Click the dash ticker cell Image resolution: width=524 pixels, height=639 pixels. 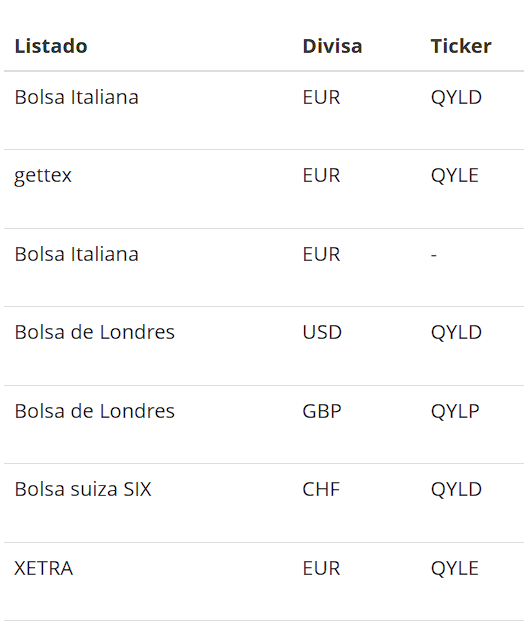434,255
